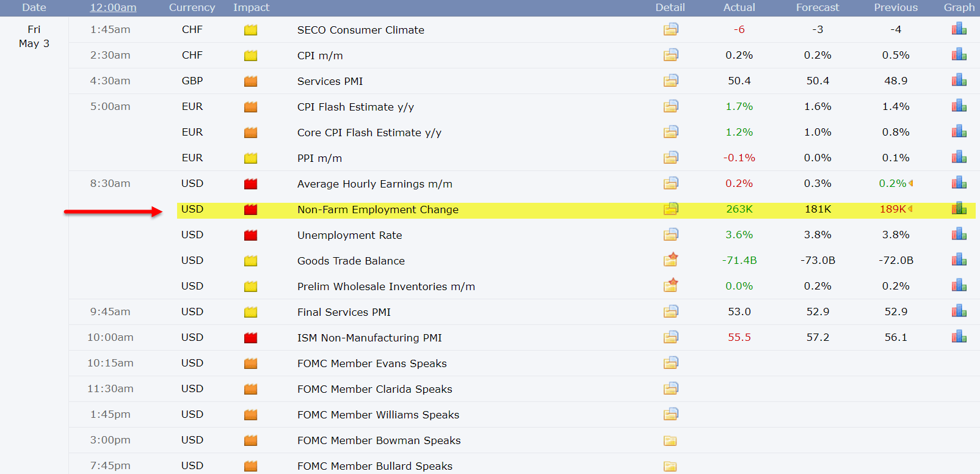The width and height of the screenshot is (980, 474).
Task: Click the 55.5 actual value for ISM PMI
Action: click(x=739, y=337)
